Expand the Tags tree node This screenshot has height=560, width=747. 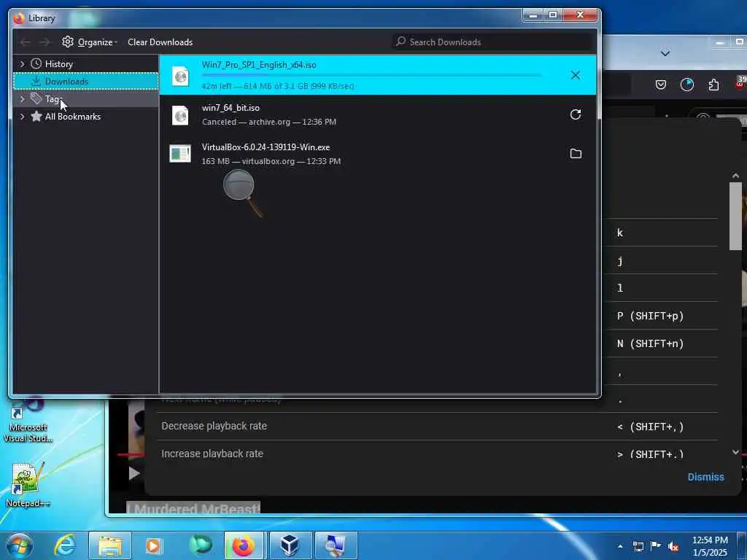[x=22, y=98]
